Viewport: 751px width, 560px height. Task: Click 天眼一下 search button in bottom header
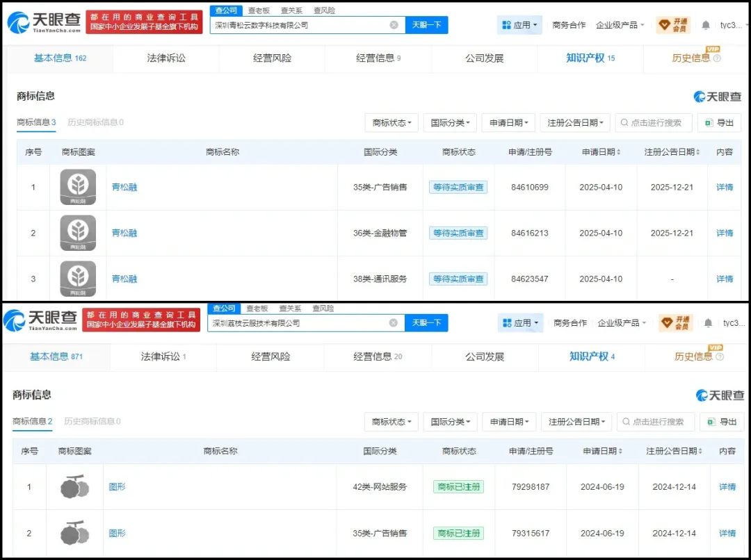426,322
